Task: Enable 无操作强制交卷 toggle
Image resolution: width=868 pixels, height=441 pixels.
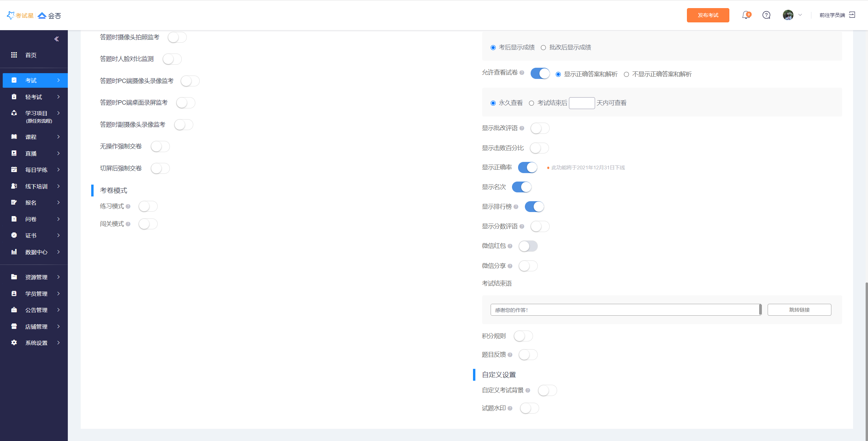Action: (160, 147)
